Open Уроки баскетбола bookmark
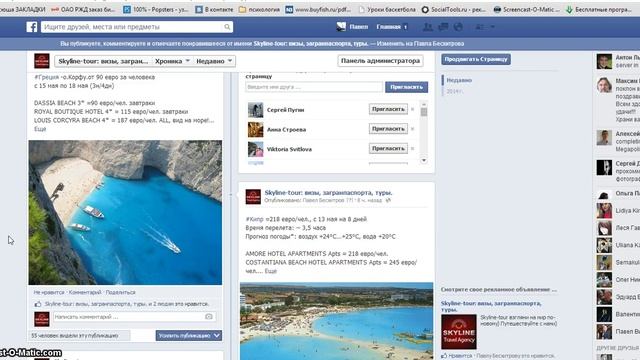Image resolution: width=640 pixels, height=360 pixels. point(387,9)
